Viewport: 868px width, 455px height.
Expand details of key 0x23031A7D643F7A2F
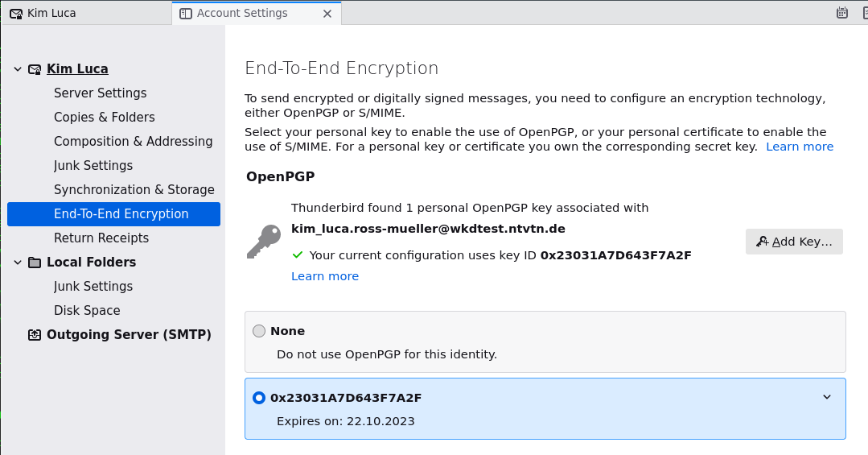(827, 397)
